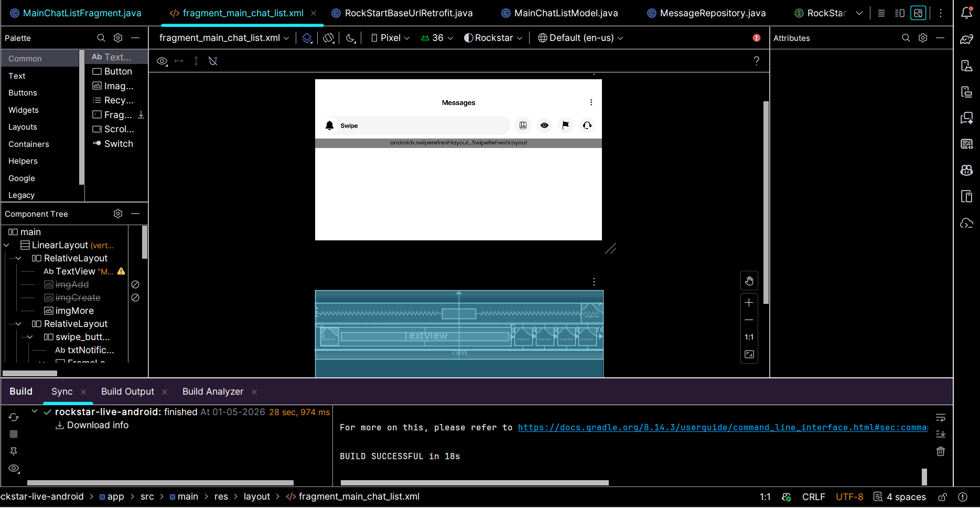Click the Sync rerun icon in Build panel
Viewport: 980px width, 508px height.
tap(14, 417)
